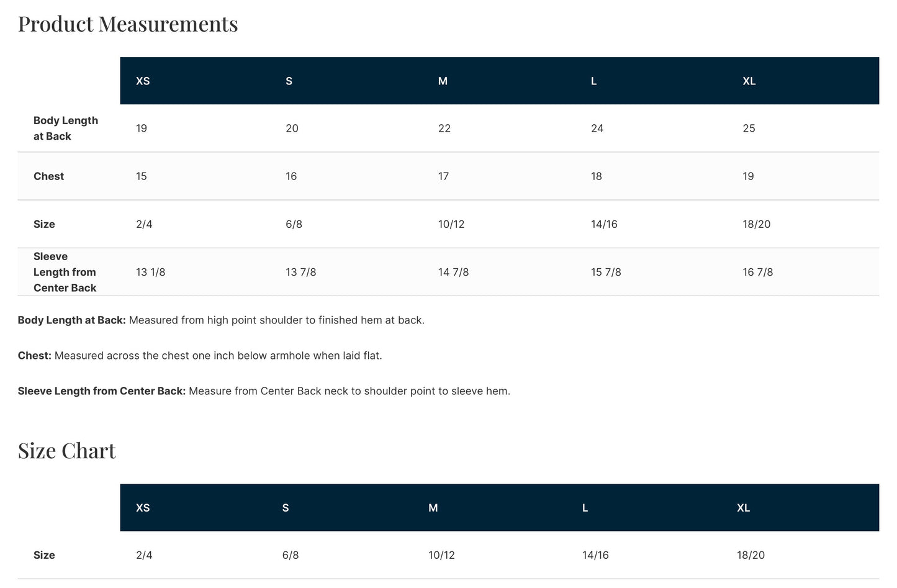
Task: Click the body length value 24 for large
Action: coord(597,129)
